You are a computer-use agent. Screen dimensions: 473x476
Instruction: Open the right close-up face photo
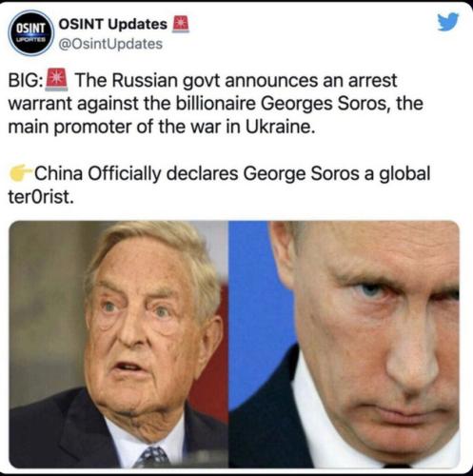click(x=344, y=344)
